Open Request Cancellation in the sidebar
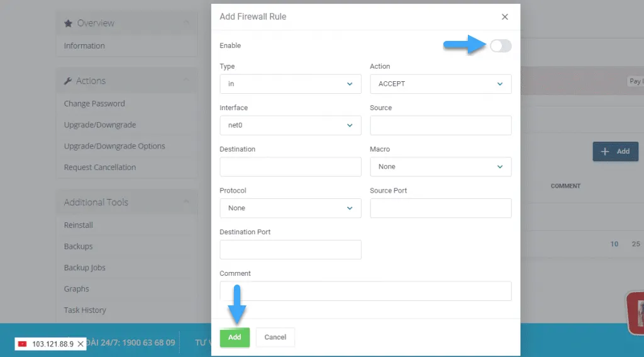Screen dimensions: 644x357 coord(100,167)
